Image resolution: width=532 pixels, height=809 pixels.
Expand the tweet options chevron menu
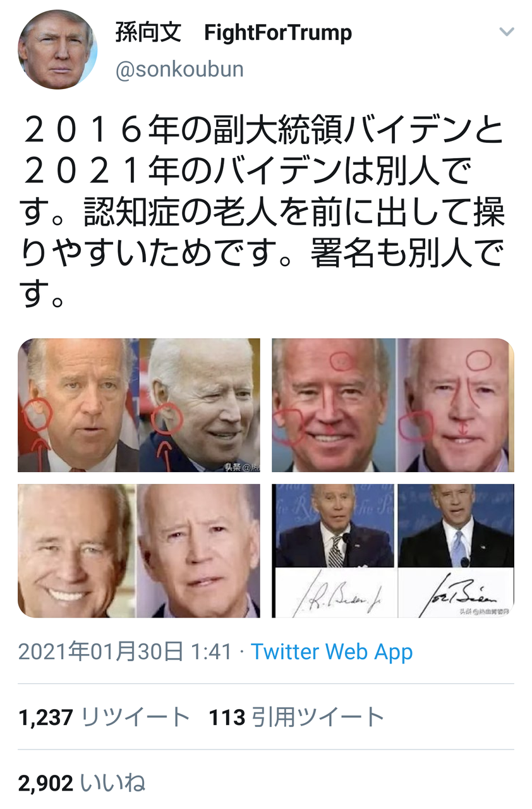click(507, 32)
